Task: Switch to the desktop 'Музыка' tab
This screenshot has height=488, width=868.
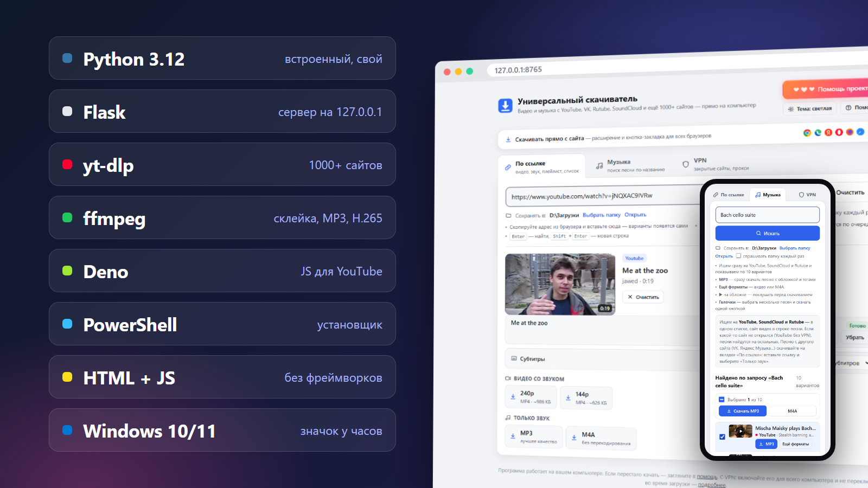Action: click(630, 165)
